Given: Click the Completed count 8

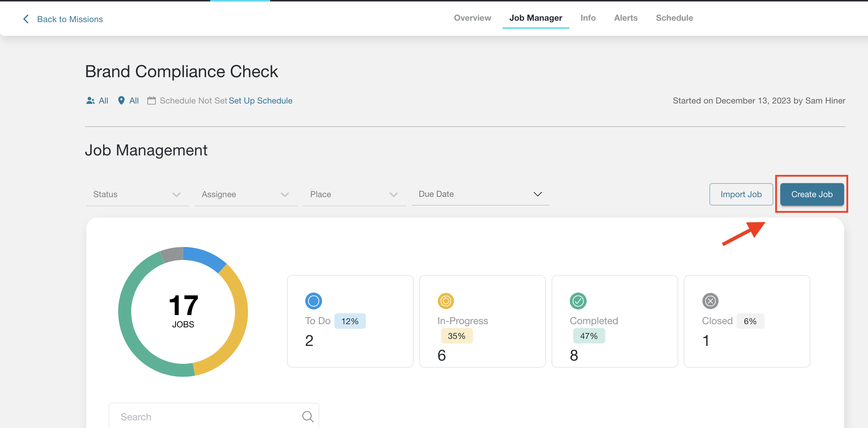Looking at the screenshot, I should point(574,355).
